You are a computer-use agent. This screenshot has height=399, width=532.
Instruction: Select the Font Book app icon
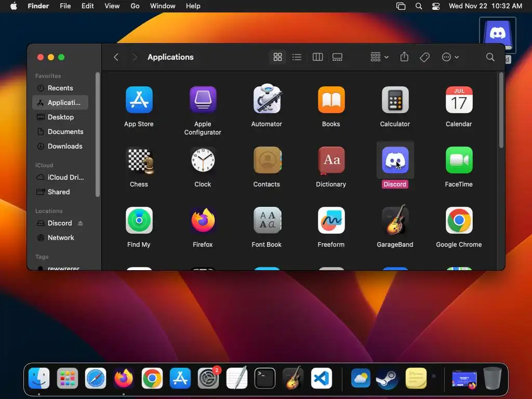coord(267,220)
